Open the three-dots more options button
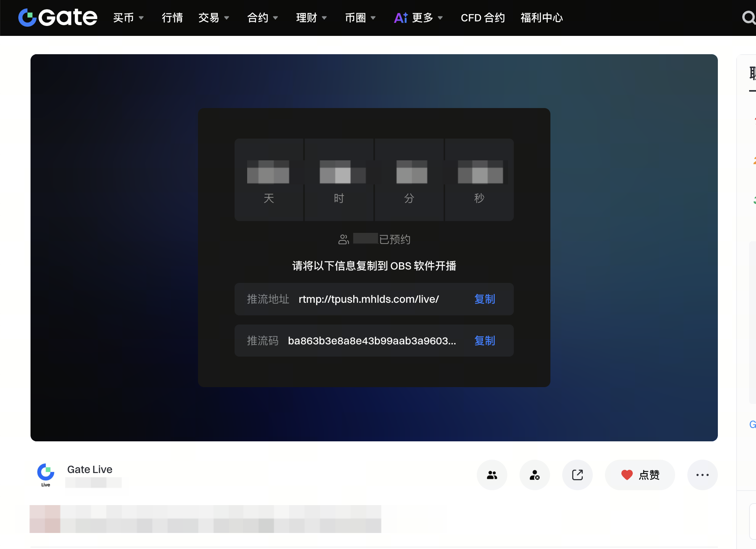Screen dimensions: 756x549 coord(703,475)
